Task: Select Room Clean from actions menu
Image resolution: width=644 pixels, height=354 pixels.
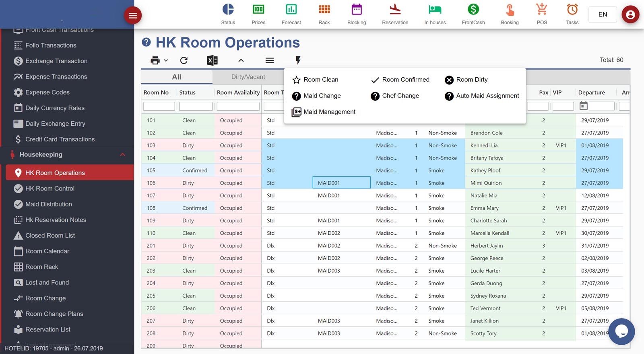Action: pos(316,80)
